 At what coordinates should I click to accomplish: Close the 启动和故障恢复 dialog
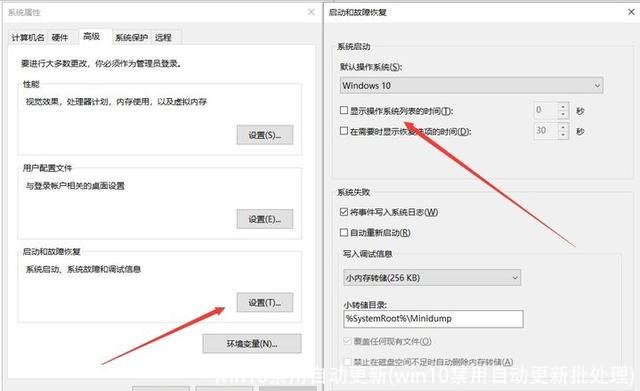631,12
